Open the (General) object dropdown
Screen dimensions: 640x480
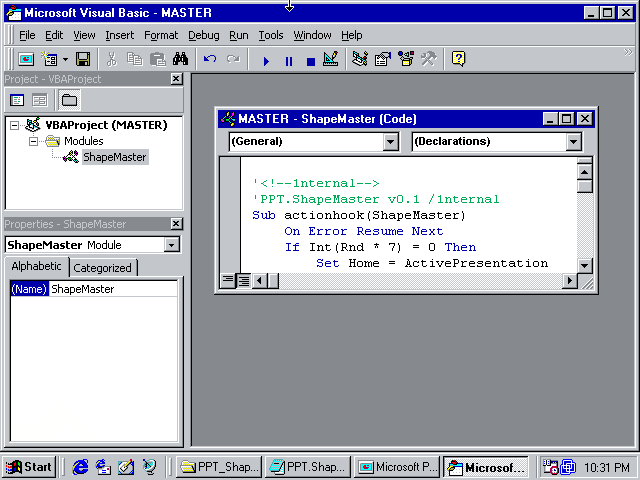click(x=391, y=142)
